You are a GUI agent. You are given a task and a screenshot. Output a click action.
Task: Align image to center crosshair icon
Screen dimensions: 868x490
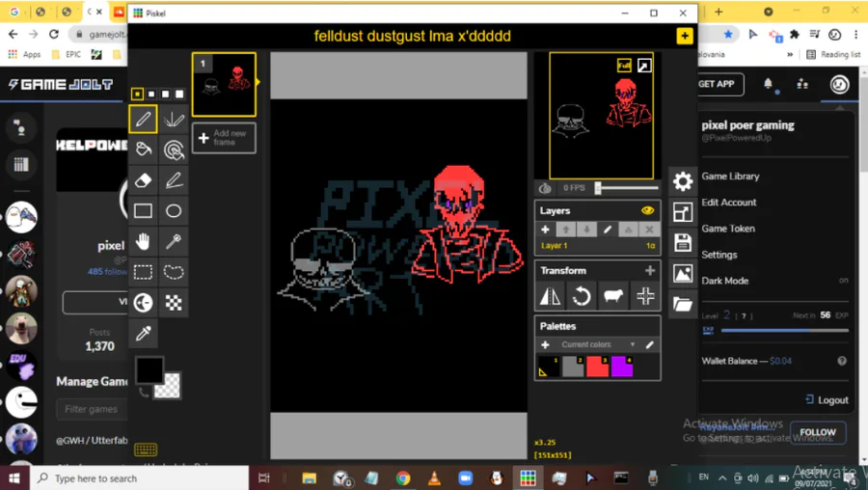point(645,296)
